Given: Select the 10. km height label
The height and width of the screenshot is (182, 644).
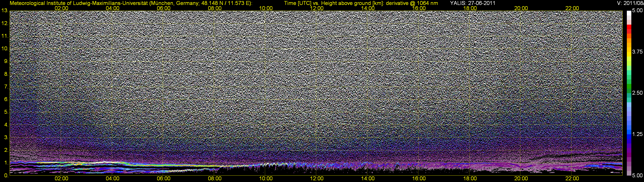Looking at the screenshot, I should pos(5,49).
